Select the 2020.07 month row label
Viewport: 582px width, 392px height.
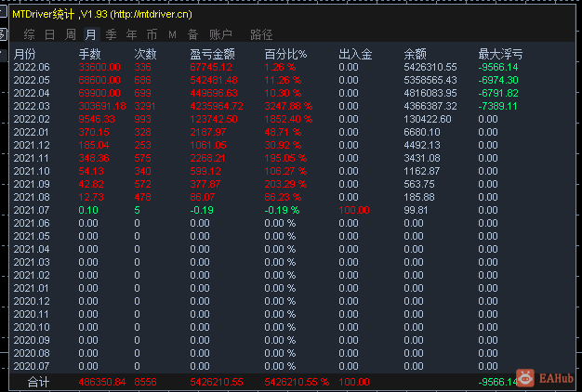point(32,366)
